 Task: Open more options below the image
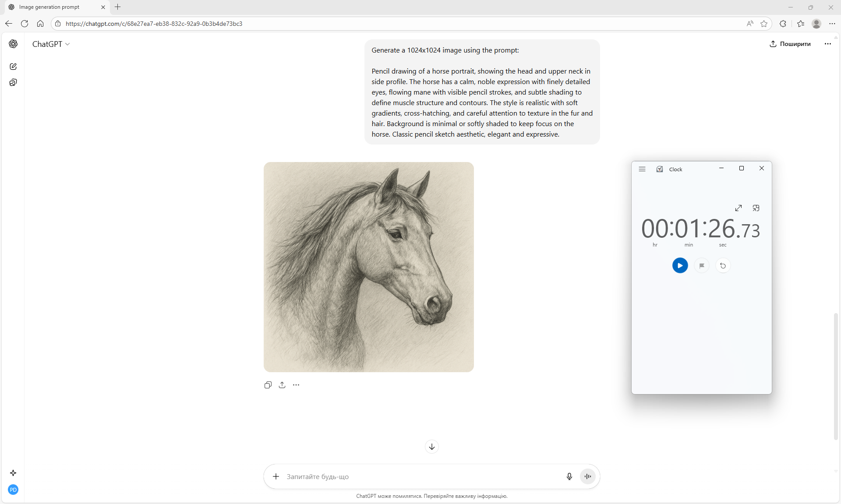[x=296, y=385]
